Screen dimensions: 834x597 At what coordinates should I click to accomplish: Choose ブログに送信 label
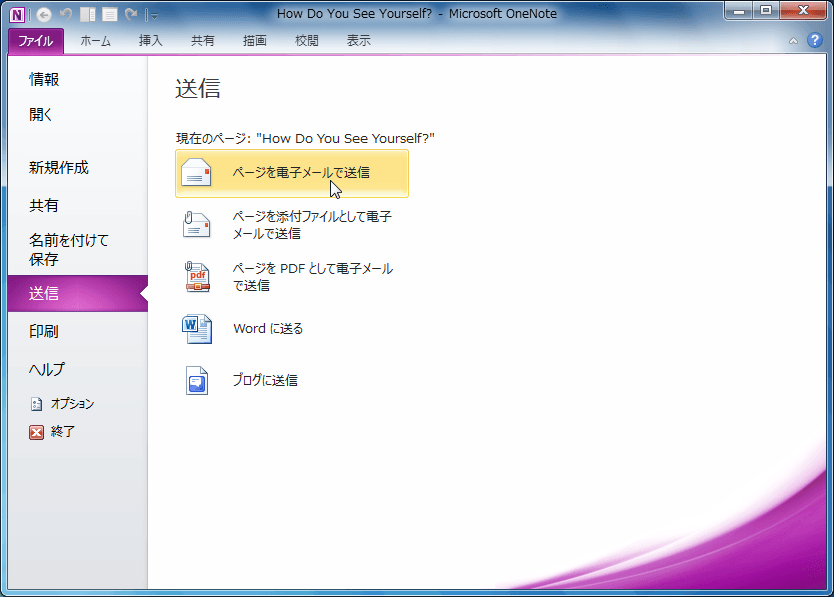(265, 380)
